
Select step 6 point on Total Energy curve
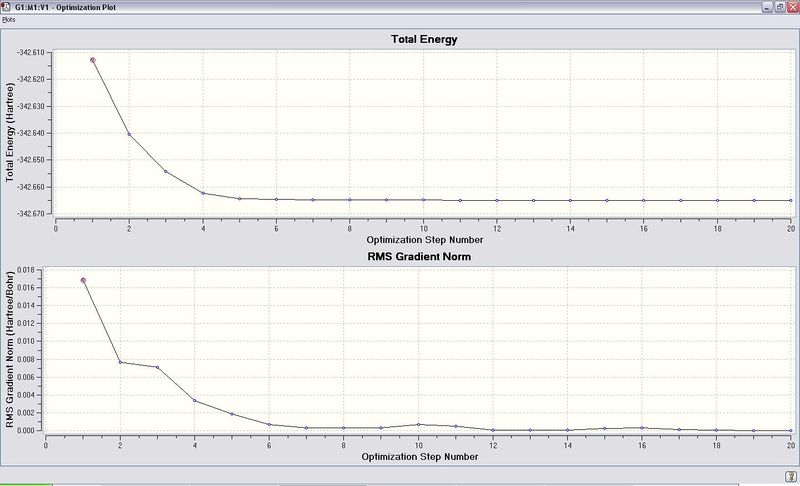click(277, 199)
